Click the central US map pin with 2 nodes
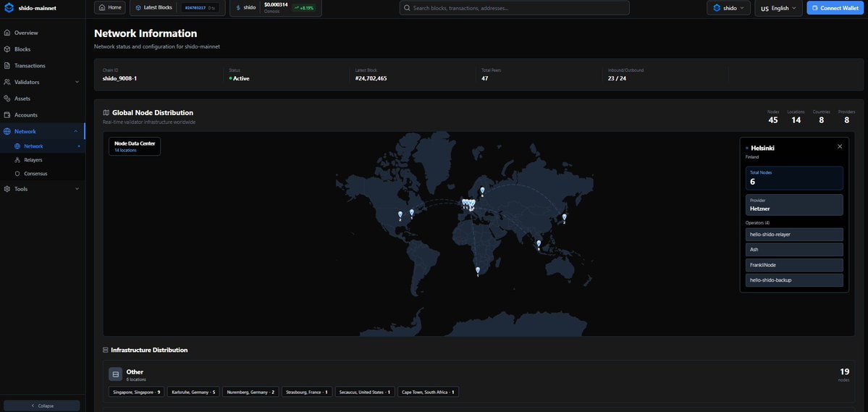Screen dimensions: 868x412 tap(400, 216)
